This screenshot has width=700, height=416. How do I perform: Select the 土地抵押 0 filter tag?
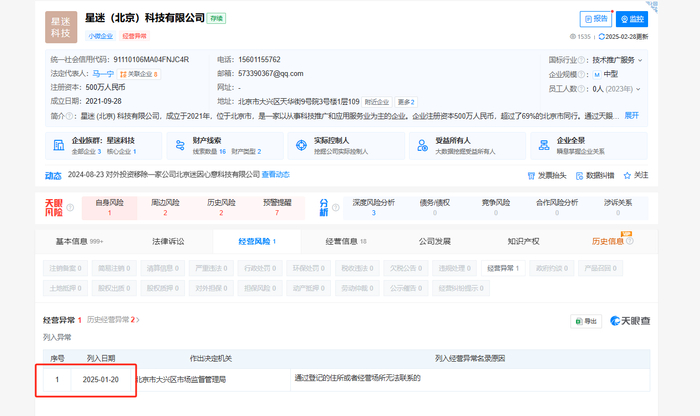[65, 288]
